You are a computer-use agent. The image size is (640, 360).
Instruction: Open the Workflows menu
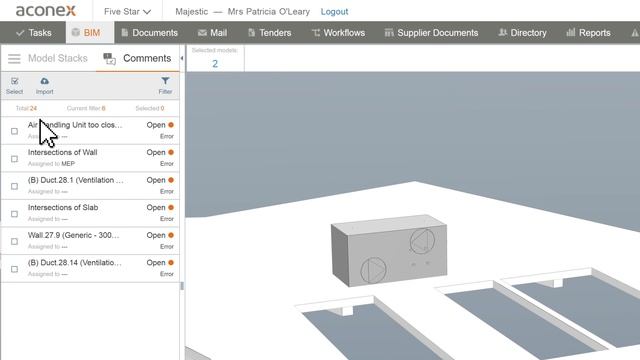[338, 33]
